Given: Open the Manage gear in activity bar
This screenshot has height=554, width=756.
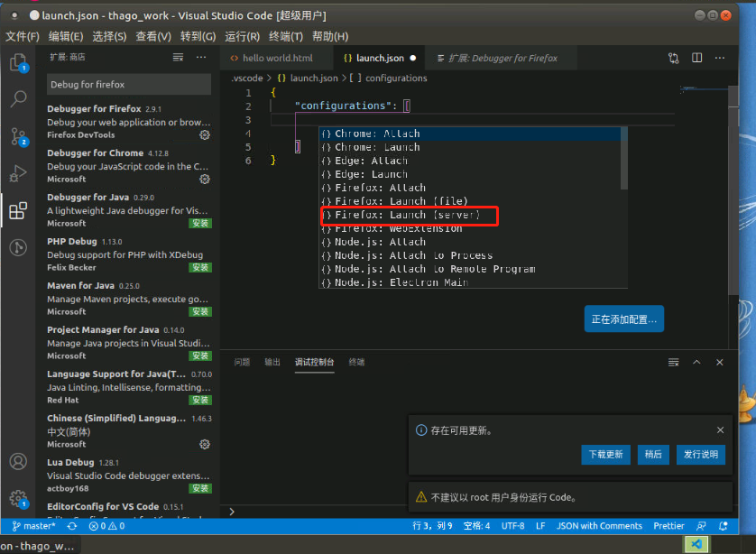Looking at the screenshot, I should pyautogui.click(x=18, y=499).
